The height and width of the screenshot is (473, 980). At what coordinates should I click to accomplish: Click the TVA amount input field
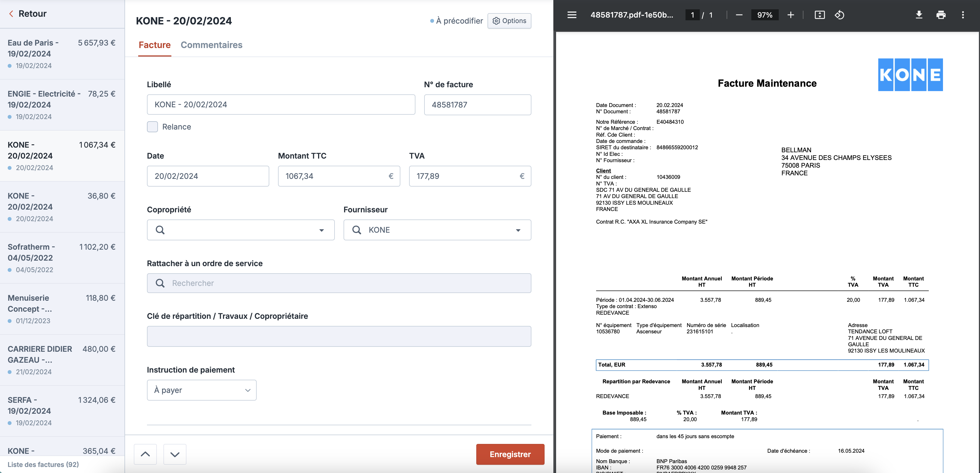[470, 176]
